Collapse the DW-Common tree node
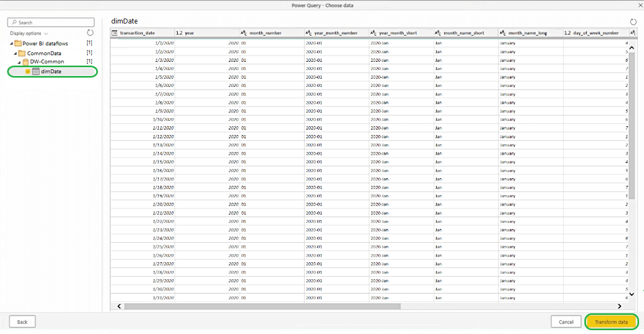This screenshot has width=644, height=334. tap(19, 62)
